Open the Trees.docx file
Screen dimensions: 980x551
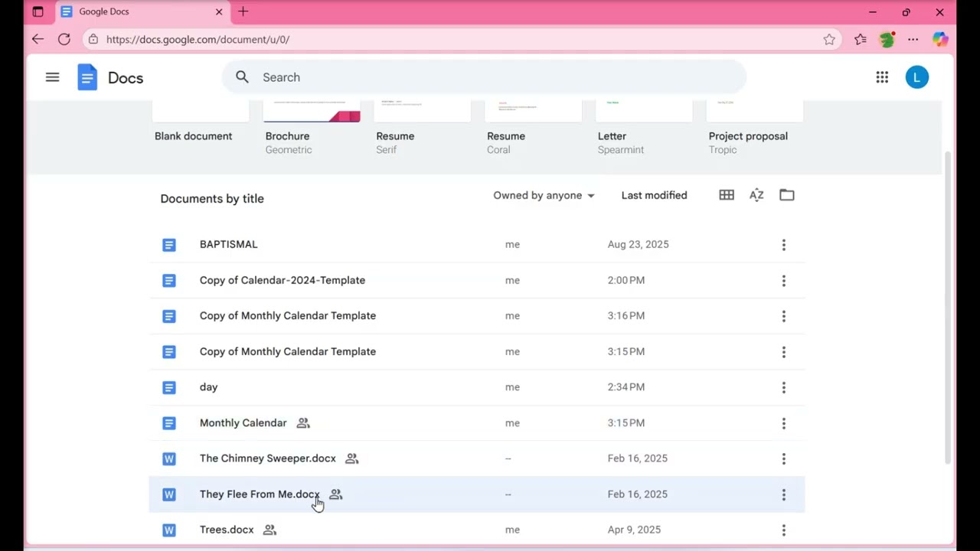point(477,530)
